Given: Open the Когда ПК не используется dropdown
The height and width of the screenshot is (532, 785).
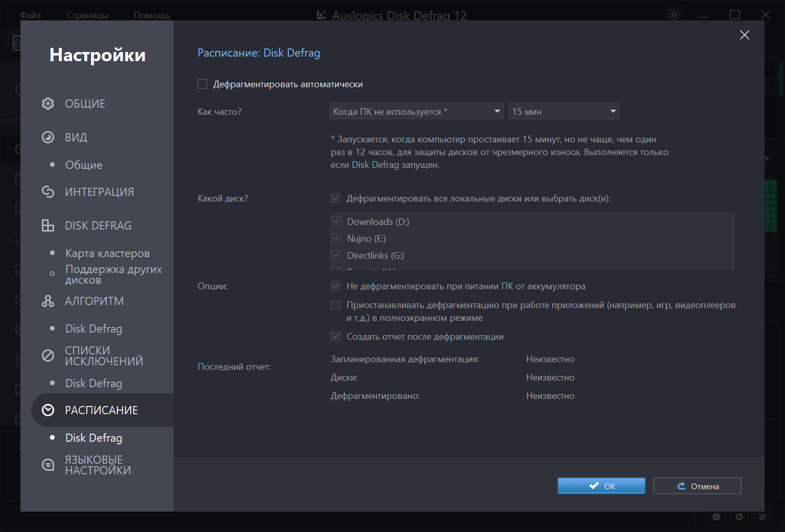Looking at the screenshot, I should pos(416,111).
